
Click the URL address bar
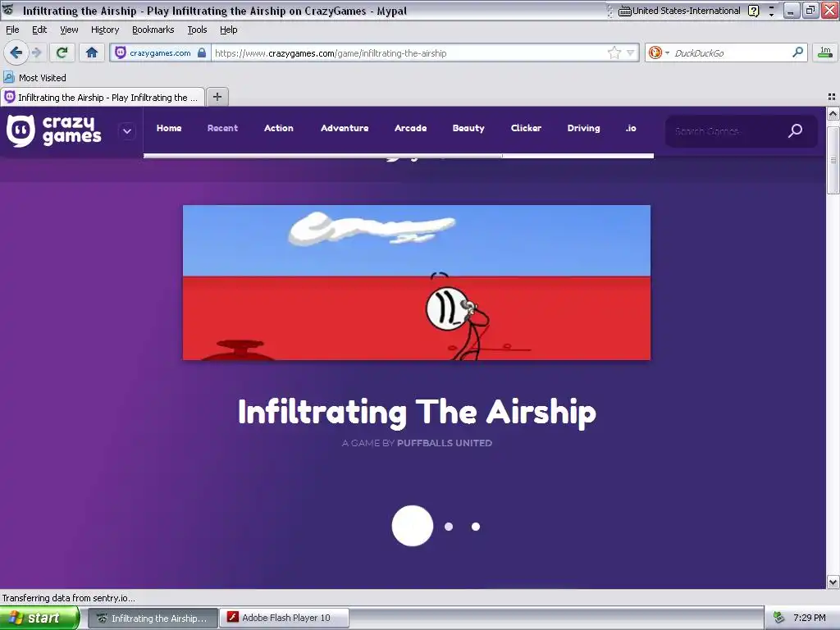coord(410,53)
